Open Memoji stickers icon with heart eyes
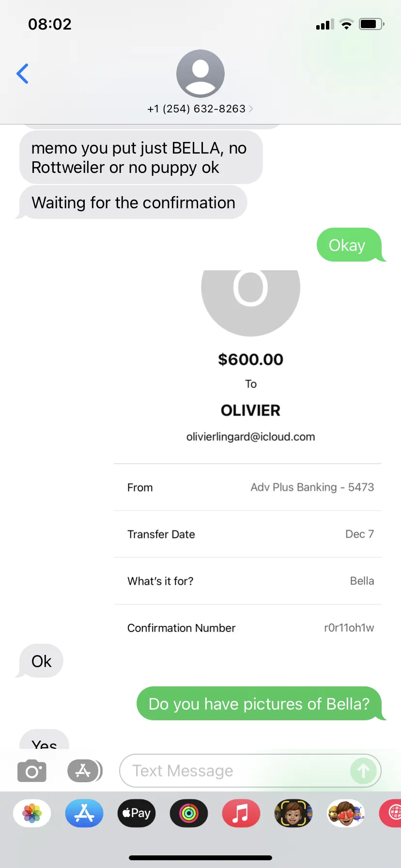The height and width of the screenshot is (868, 401). pyautogui.click(x=346, y=813)
